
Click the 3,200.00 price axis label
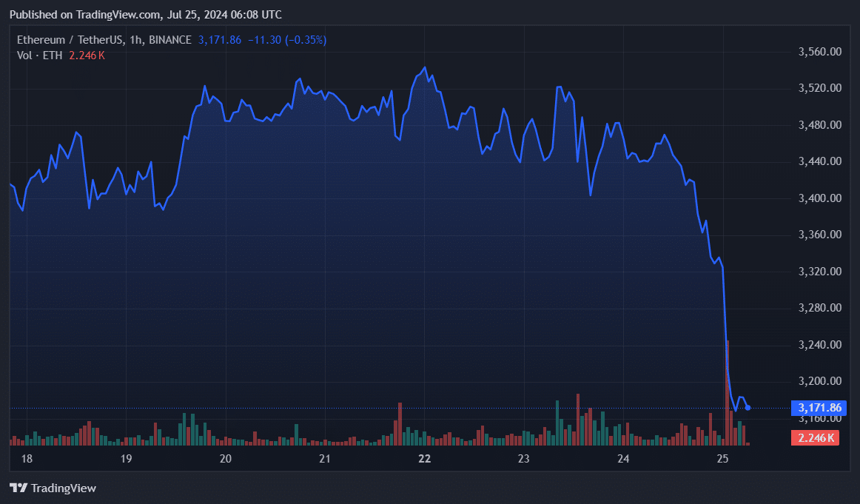pos(819,381)
